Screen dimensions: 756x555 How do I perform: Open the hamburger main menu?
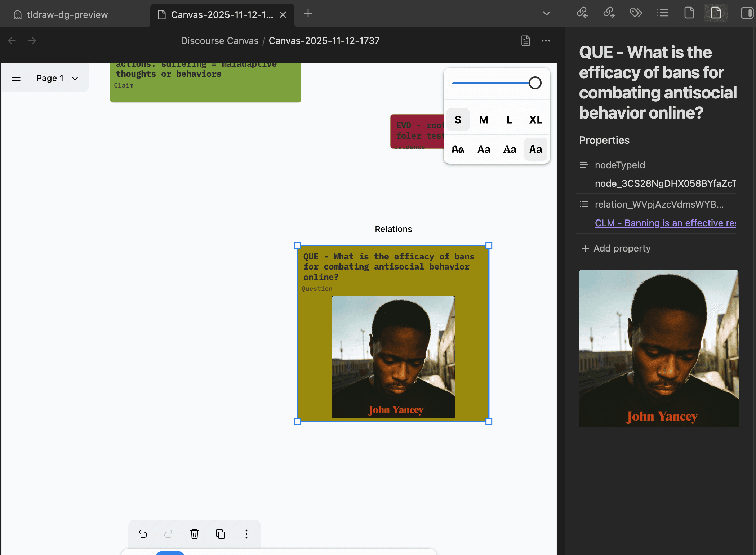pos(16,78)
